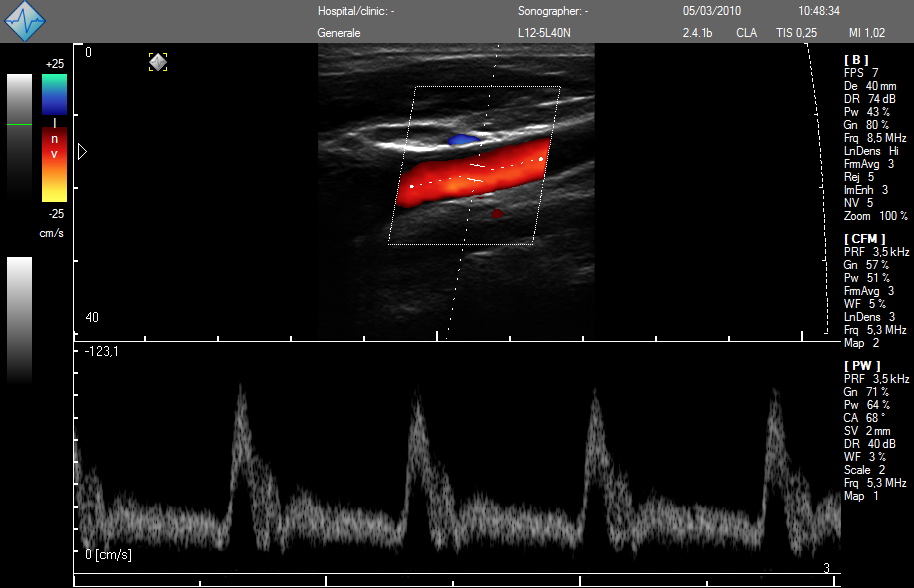Image resolution: width=914 pixels, height=588 pixels.
Task: Click the Hospital/clinic header field
Action: point(356,10)
